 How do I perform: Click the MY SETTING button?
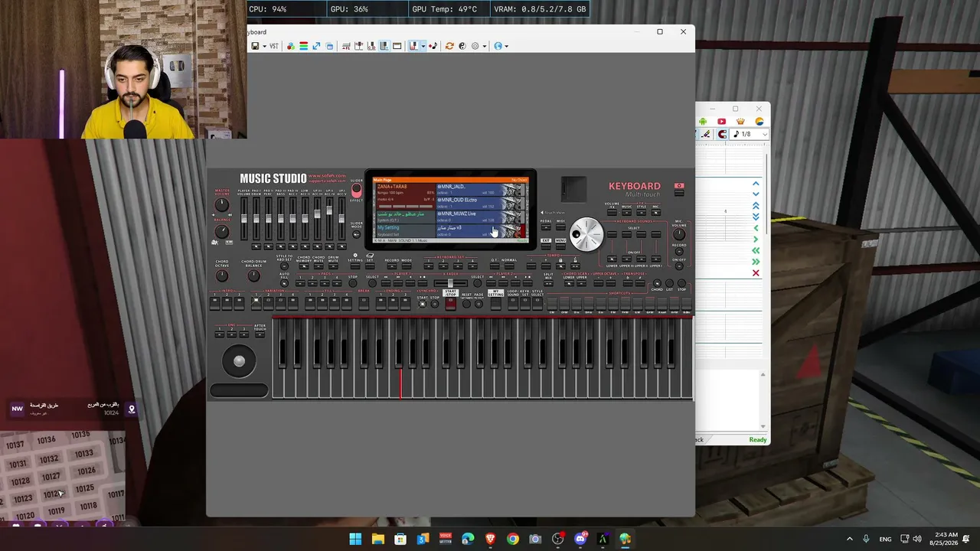[496, 304]
